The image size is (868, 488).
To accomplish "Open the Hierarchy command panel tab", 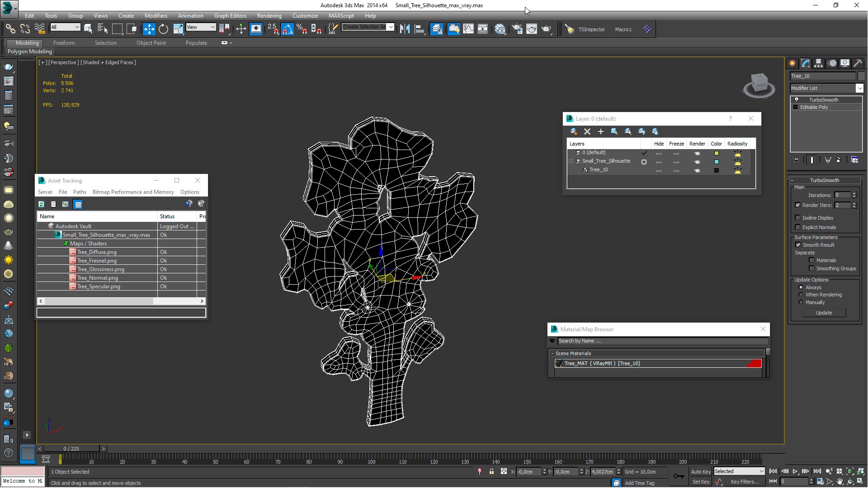I will tap(819, 63).
